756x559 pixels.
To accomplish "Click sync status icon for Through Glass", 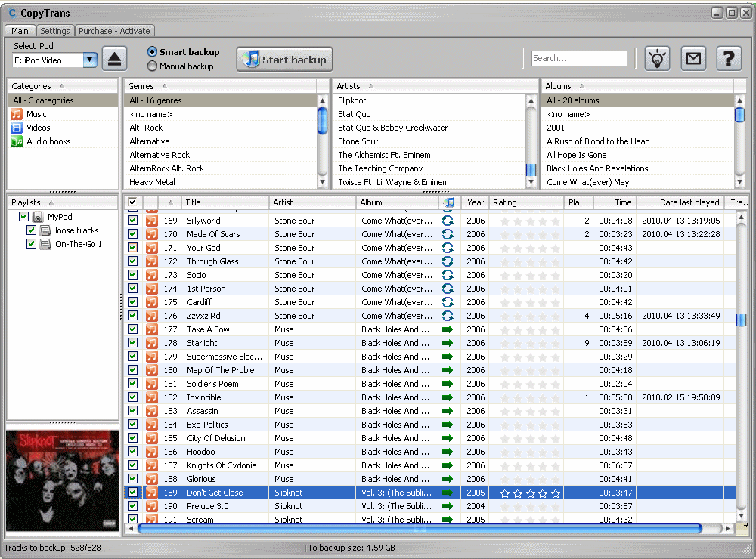I will 448,261.
